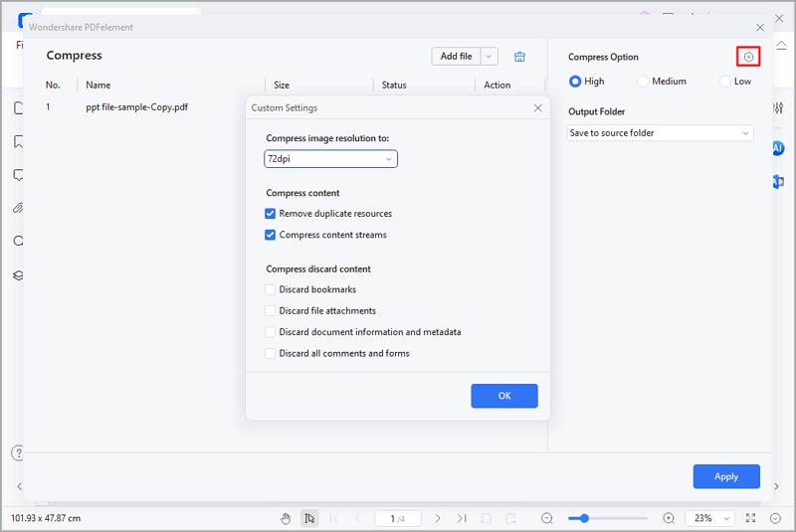Adjust the zoom slider handle
This screenshot has width=796, height=532.
[584, 518]
